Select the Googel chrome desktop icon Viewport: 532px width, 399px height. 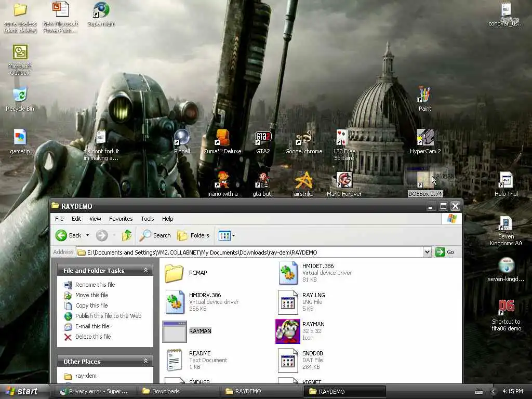303,142
